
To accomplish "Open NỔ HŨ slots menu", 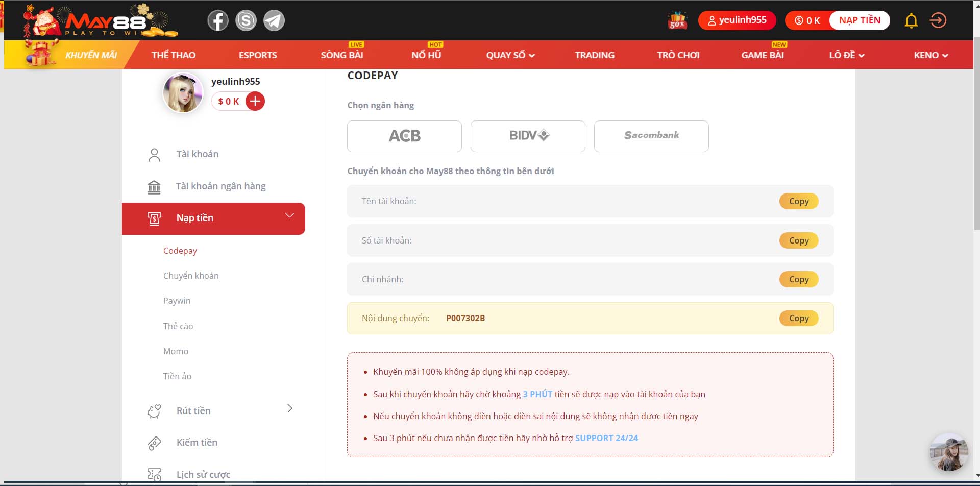I will (426, 55).
